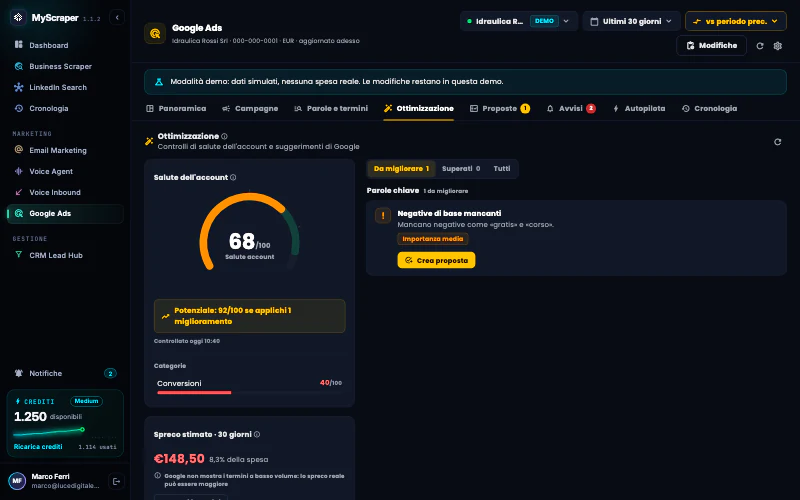This screenshot has height=500, width=800.
Task: Click the Negative di base mancanti title
Action: 449,213
